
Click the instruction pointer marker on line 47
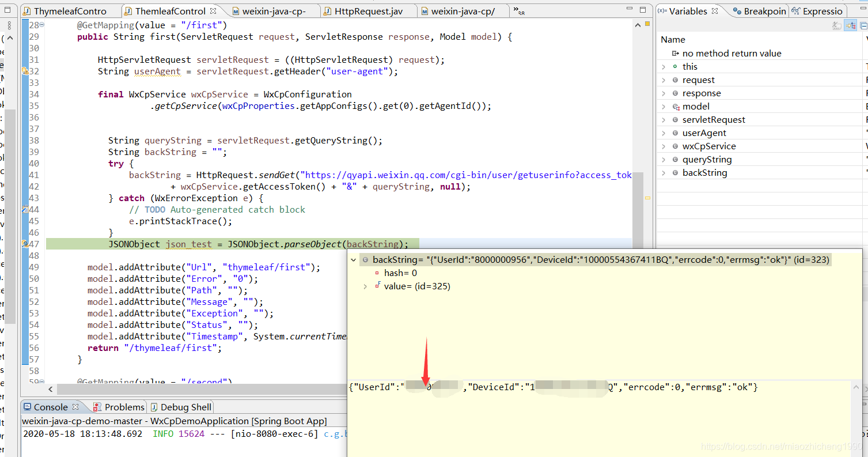[25, 244]
